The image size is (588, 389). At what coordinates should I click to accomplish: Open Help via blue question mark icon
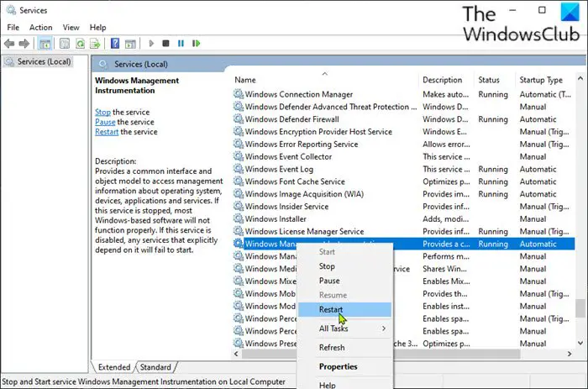pyautogui.click(x=115, y=44)
